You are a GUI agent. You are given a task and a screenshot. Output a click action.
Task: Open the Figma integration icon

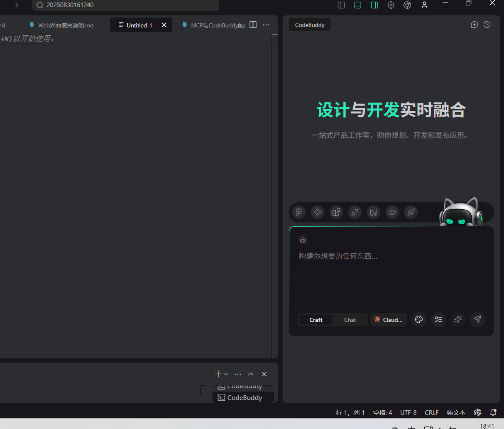pos(299,212)
